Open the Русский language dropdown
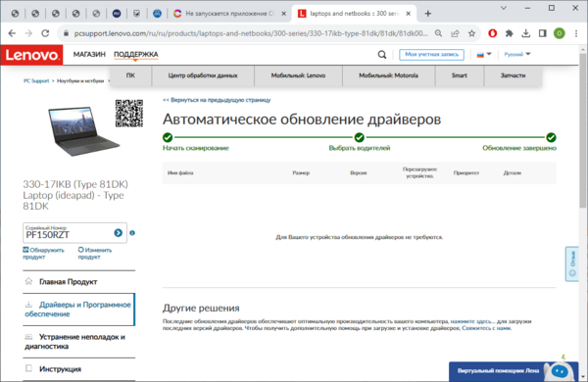This screenshot has width=588, height=382. tap(517, 54)
